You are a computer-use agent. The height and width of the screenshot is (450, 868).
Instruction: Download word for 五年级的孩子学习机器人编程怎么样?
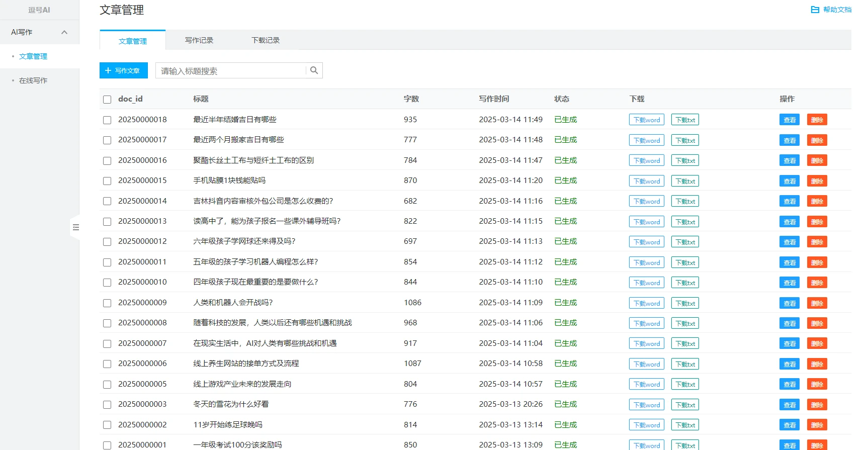pyautogui.click(x=647, y=262)
